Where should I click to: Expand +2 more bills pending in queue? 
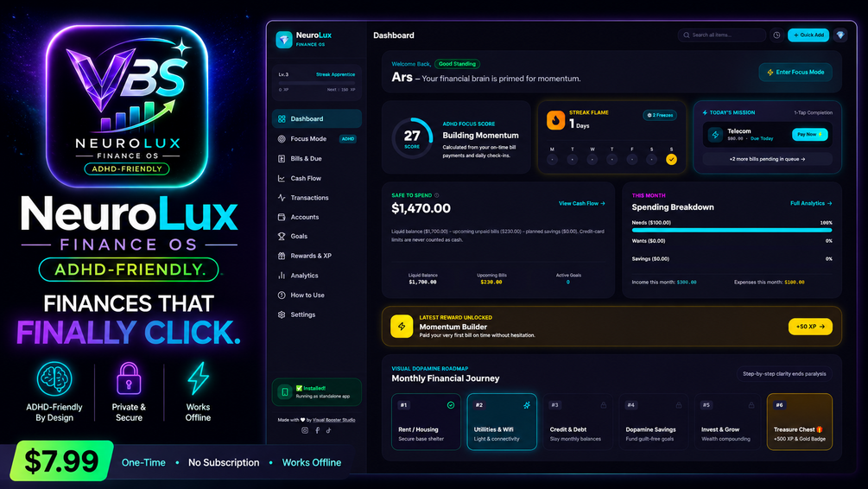coord(767,159)
